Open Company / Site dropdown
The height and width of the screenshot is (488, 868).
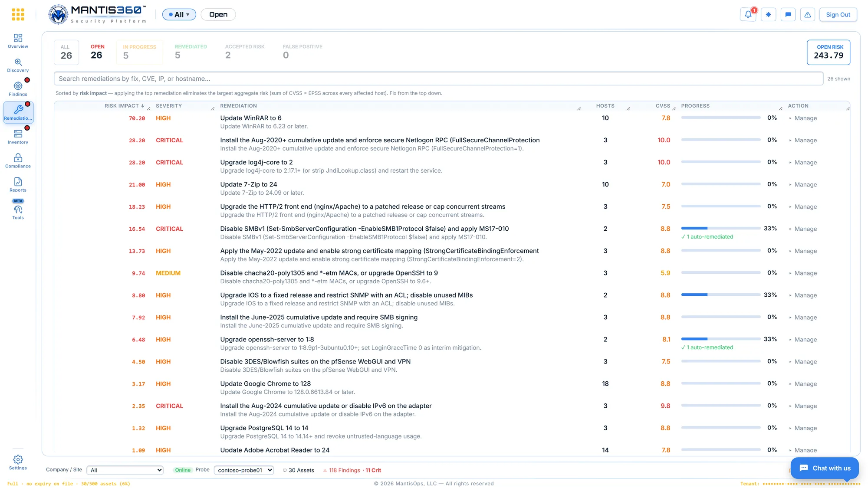click(x=125, y=470)
